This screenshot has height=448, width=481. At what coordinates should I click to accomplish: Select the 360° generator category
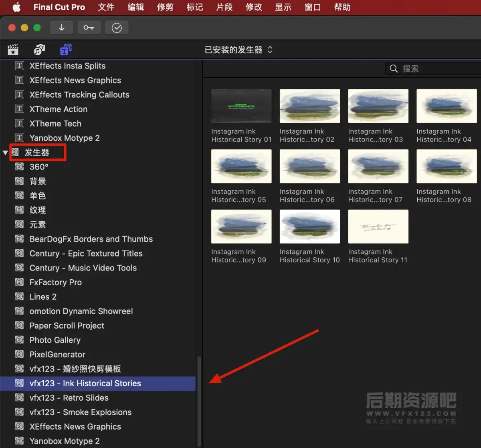point(98,167)
